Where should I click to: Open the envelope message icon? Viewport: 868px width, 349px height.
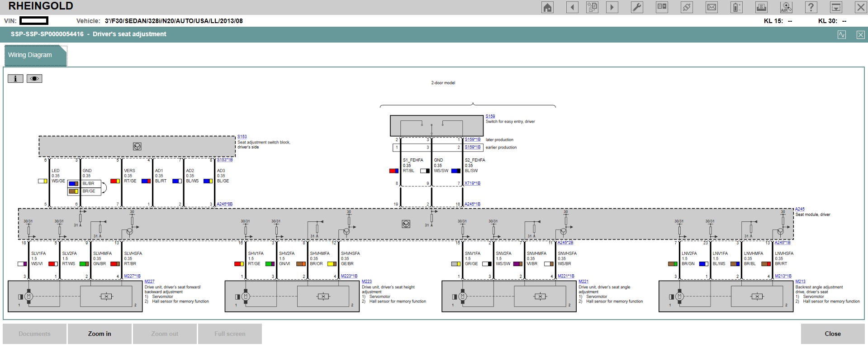(x=711, y=7)
